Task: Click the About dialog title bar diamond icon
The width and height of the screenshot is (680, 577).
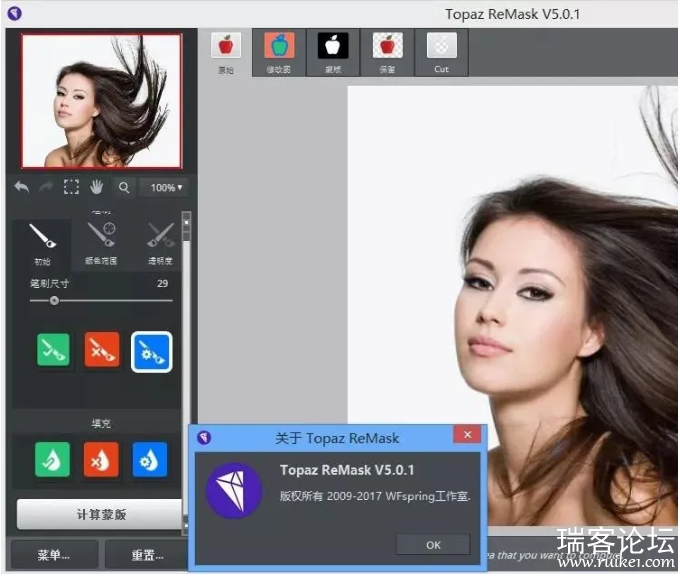Action: pyautogui.click(x=204, y=438)
